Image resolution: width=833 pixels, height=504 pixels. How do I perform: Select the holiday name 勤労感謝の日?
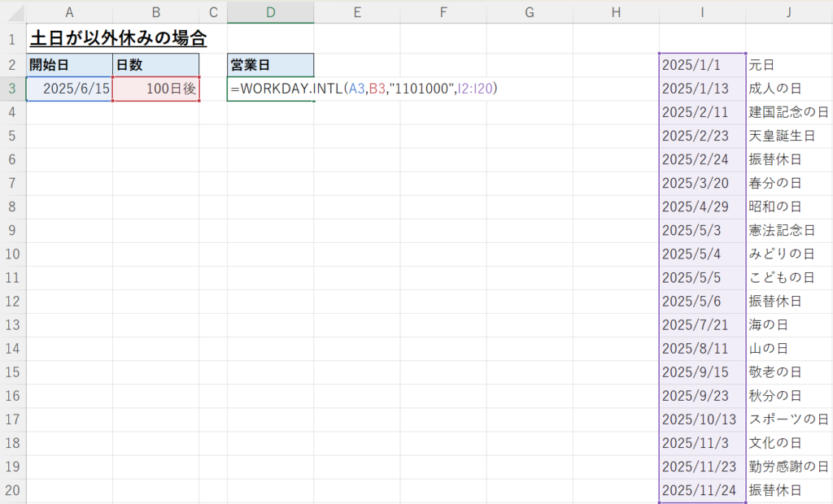(x=788, y=467)
